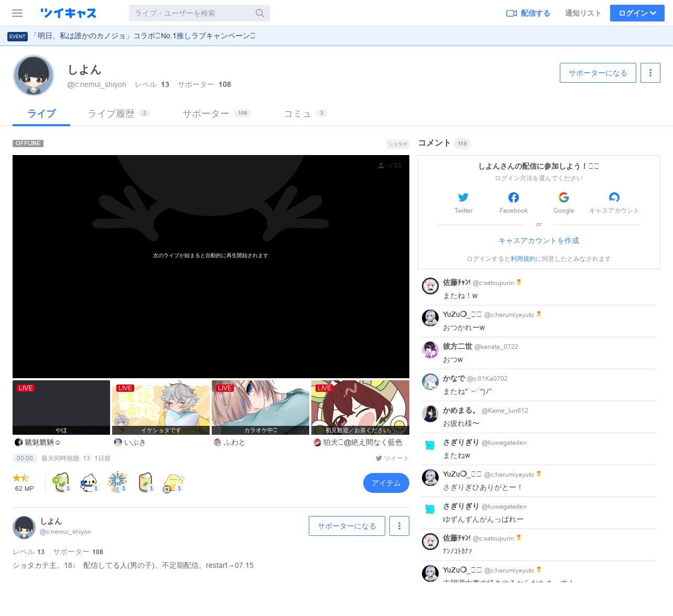The height and width of the screenshot is (616, 673).
Task: Click the ツイート share link
Action: pos(392,458)
